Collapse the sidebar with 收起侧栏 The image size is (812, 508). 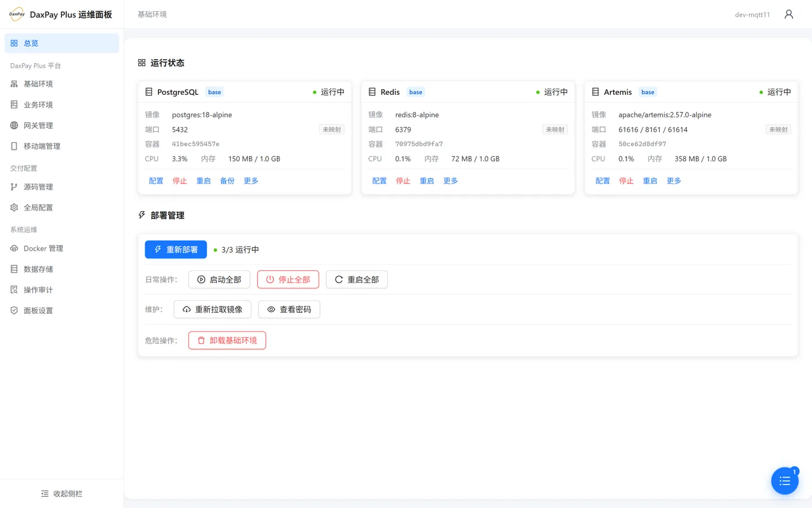pos(62,494)
